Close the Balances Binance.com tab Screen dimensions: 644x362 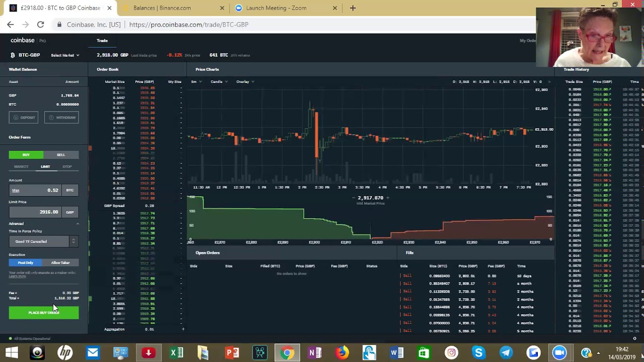(222, 8)
